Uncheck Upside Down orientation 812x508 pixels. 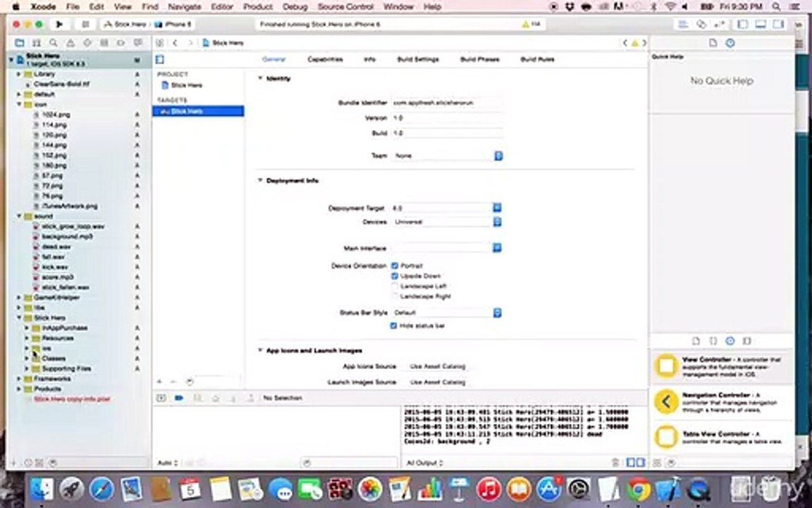coord(395,276)
